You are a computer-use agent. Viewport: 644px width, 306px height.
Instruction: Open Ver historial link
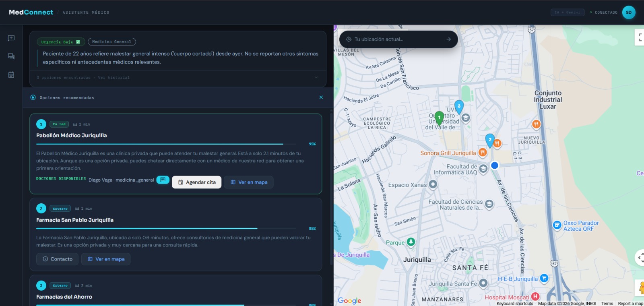click(x=114, y=78)
